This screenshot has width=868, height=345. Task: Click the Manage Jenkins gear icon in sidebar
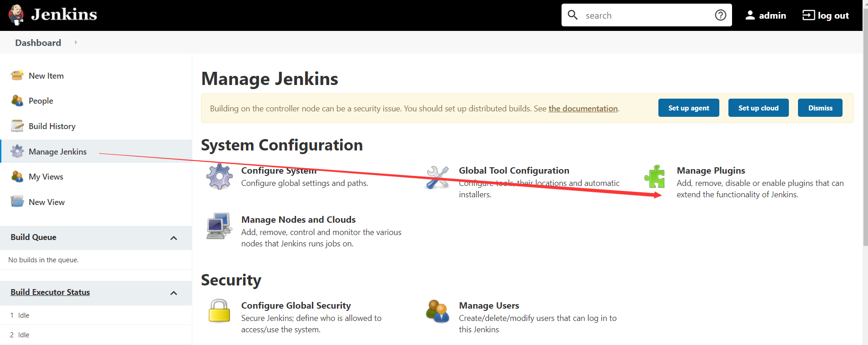point(17,151)
